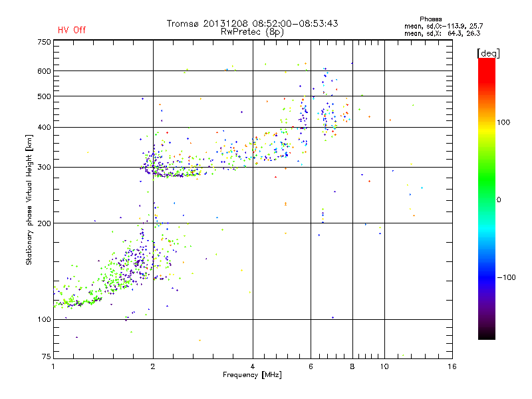Click the 'RwPretec (8p)' subtitle
This screenshot has height=399, width=532.
click(252, 32)
